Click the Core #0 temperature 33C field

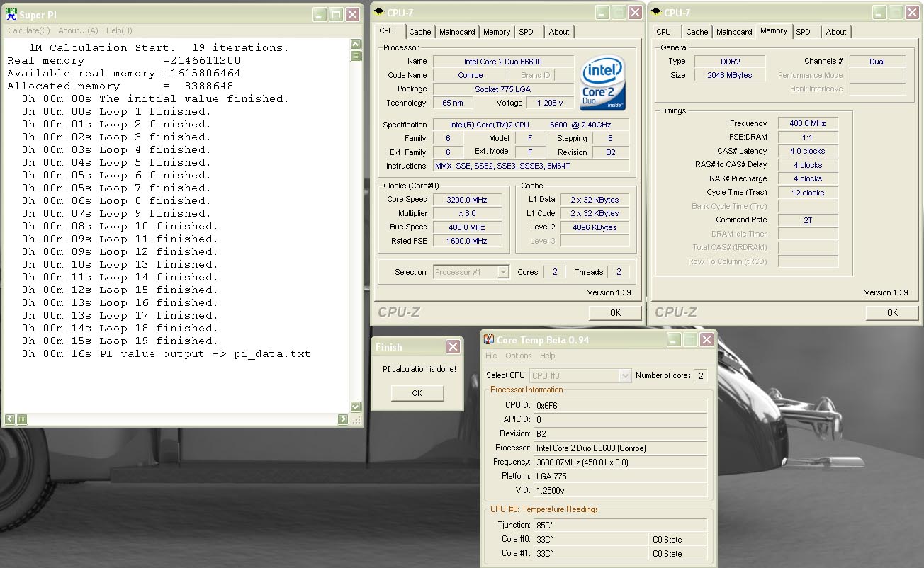(x=590, y=539)
